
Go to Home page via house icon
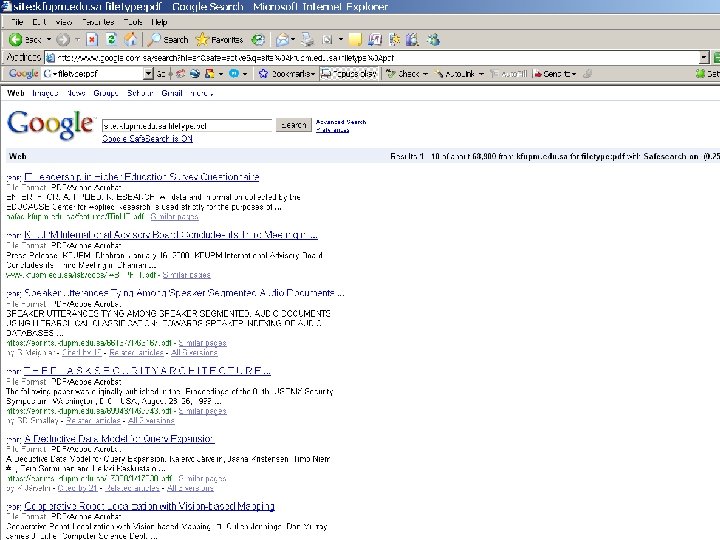(x=131, y=40)
